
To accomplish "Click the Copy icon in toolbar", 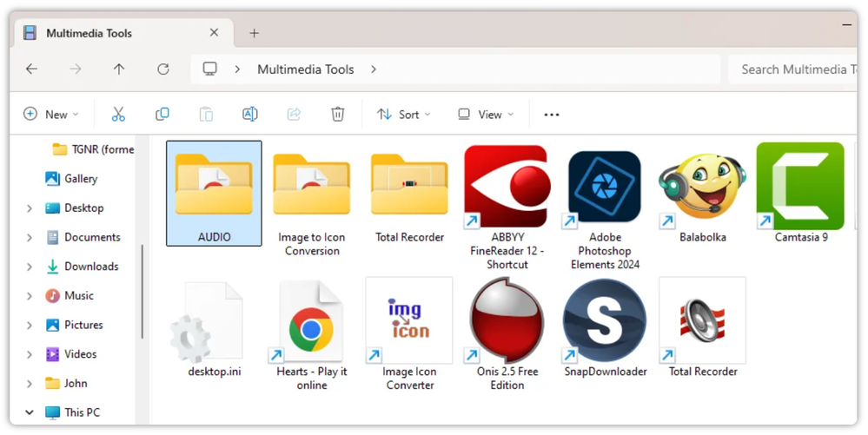I will click(162, 115).
